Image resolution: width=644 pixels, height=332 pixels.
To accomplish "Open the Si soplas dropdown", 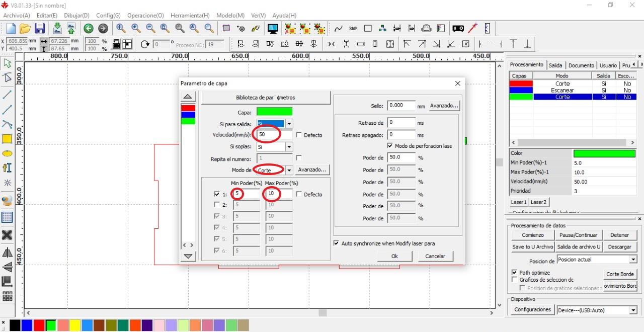I will pyautogui.click(x=289, y=147).
